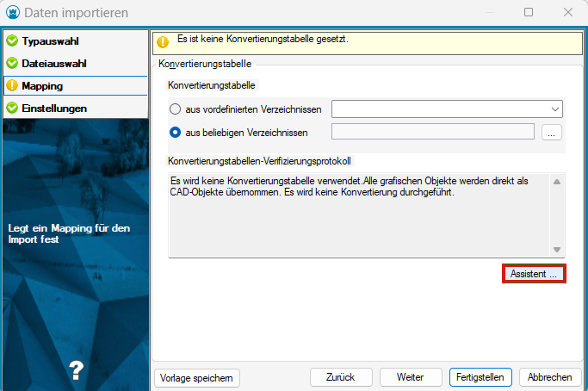Click warning icon beside Mapping step
This screenshot has width=588, height=391.
click(12, 86)
